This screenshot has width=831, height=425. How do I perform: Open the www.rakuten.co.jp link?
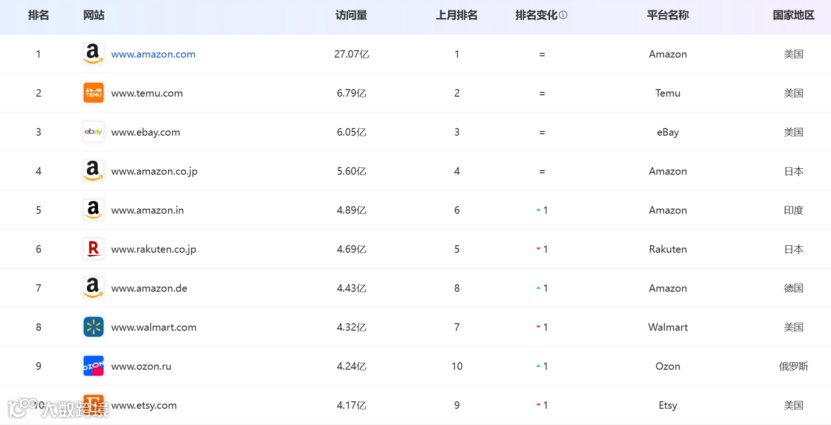154,250
